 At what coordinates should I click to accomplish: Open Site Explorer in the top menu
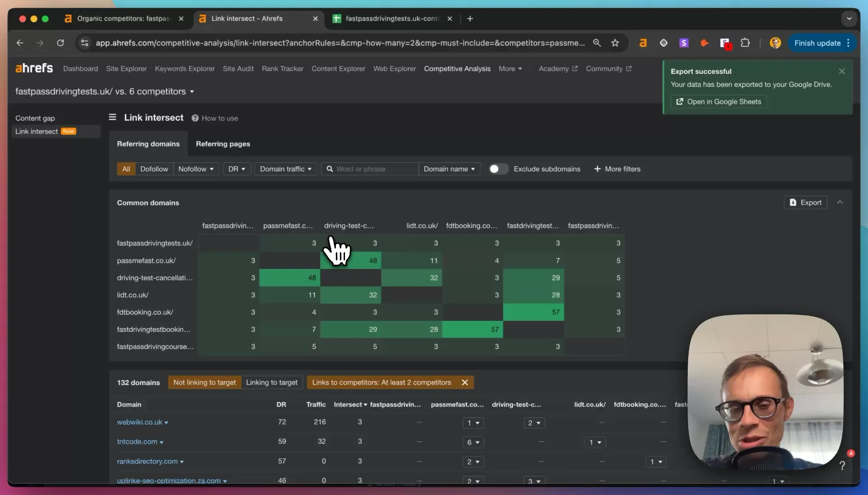coord(126,69)
